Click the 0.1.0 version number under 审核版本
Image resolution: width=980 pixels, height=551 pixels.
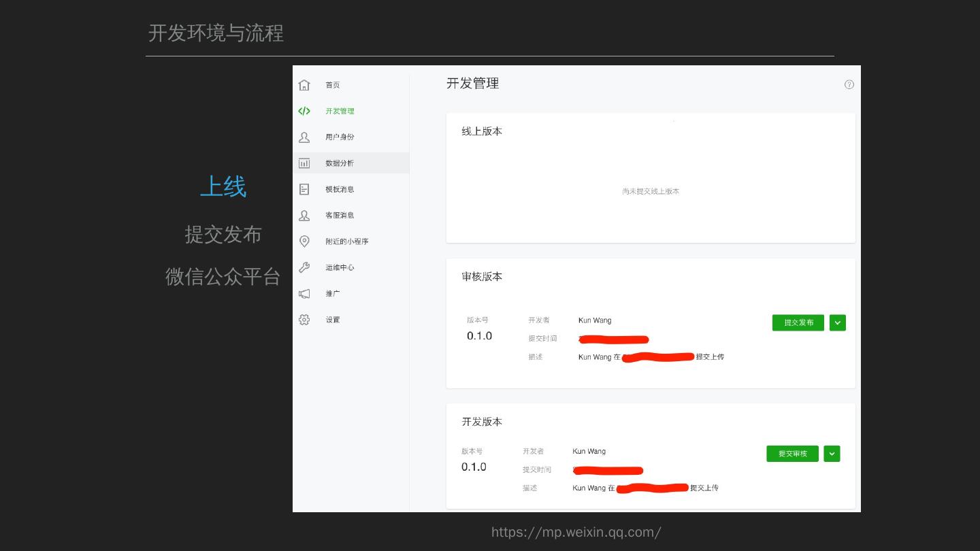(479, 336)
